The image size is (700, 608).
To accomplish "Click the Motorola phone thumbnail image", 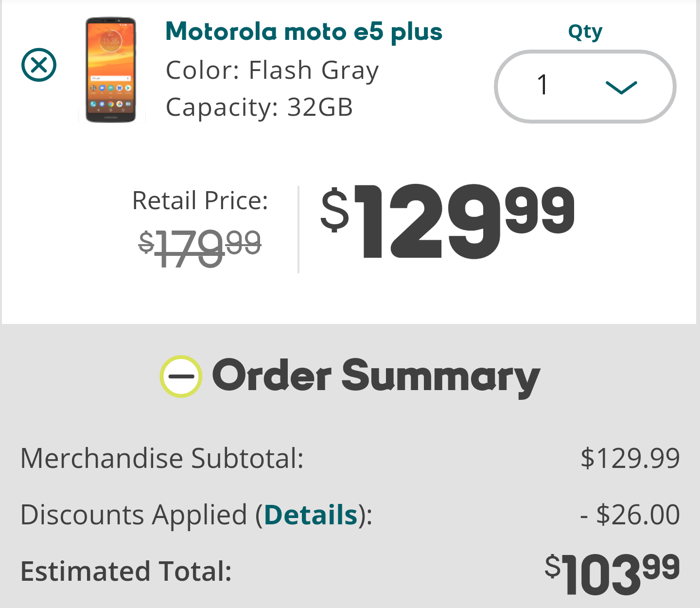I will pyautogui.click(x=111, y=70).
